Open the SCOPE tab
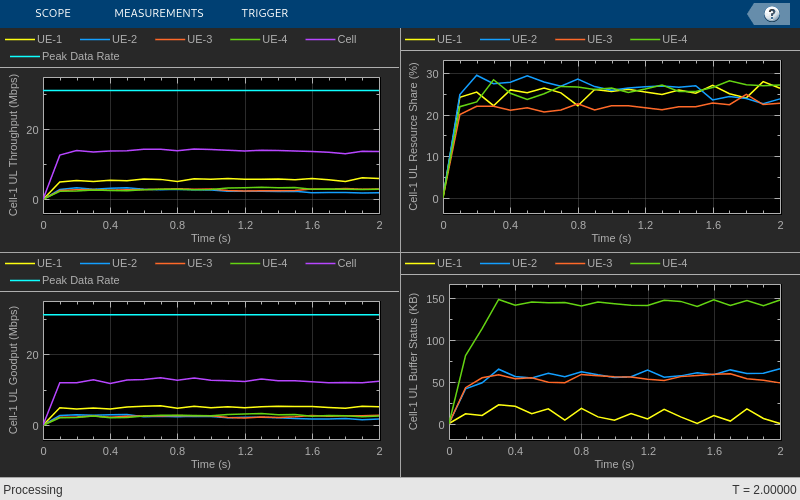 pyautogui.click(x=53, y=13)
